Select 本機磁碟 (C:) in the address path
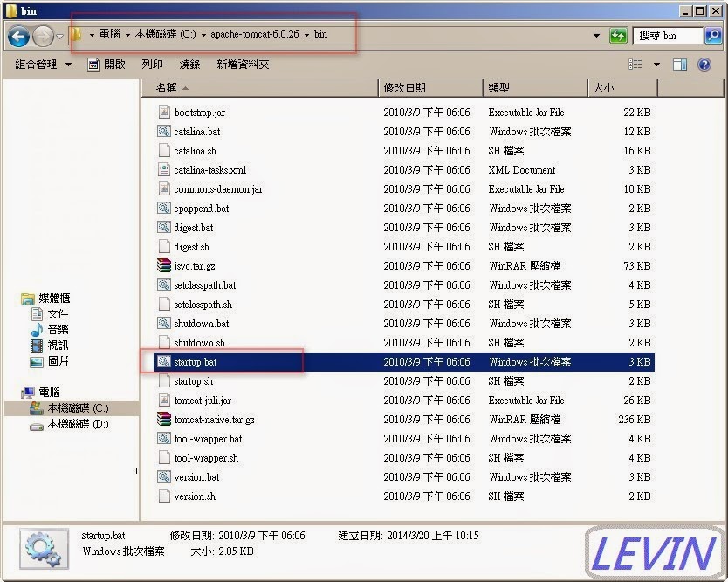 click(166, 34)
